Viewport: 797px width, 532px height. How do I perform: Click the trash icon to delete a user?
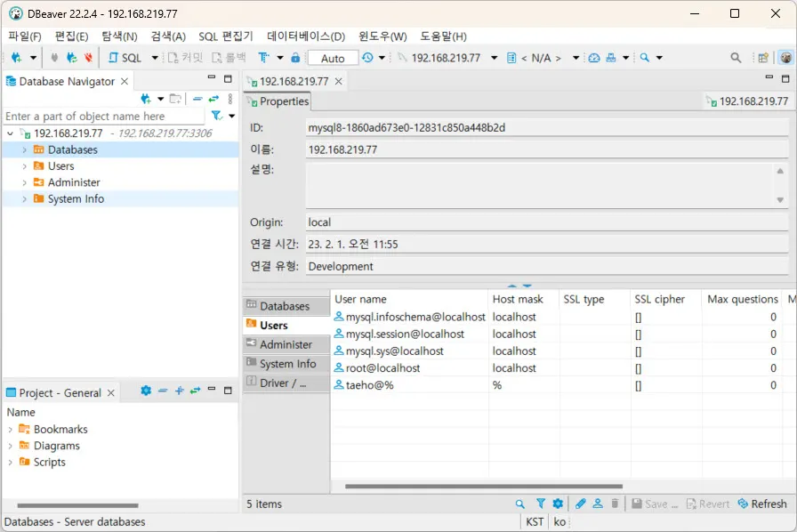coord(615,504)
